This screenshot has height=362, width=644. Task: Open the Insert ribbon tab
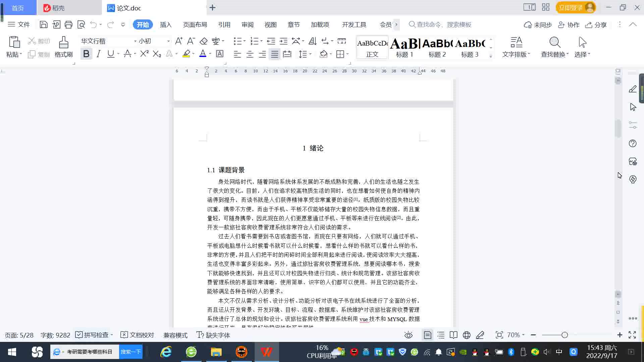(166, 24)
